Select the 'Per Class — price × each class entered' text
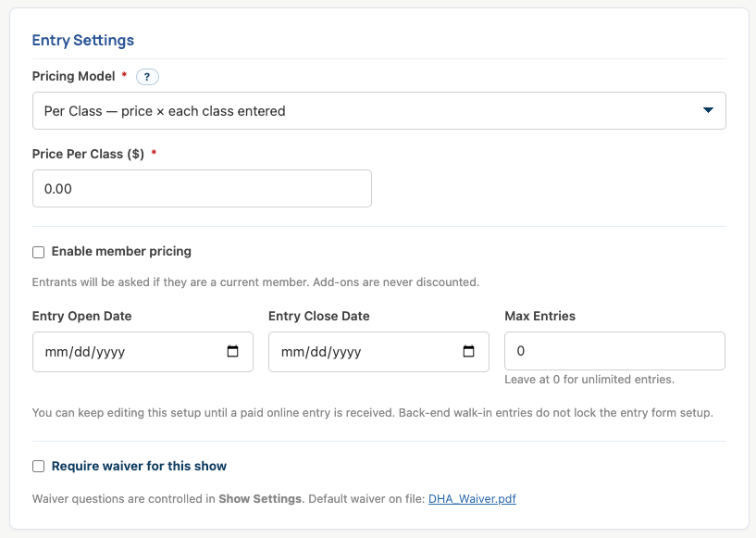Image resolution: width=756 pixels, height=538 pixels. point(165,111)
